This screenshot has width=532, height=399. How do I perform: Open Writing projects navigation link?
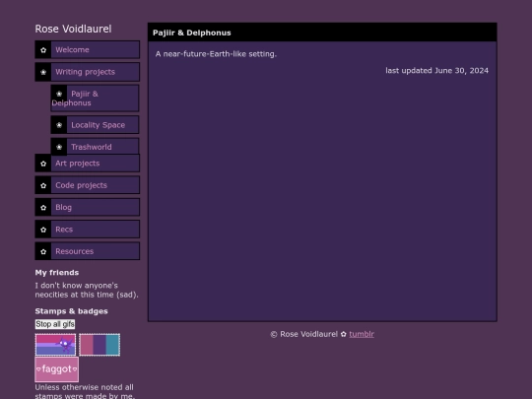[x=88, y=72]
